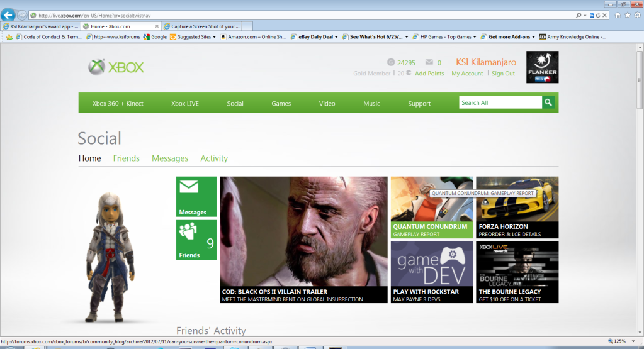
Task: Click the KSI Kilamanjaro gamertag
Action: pos(486,62)
